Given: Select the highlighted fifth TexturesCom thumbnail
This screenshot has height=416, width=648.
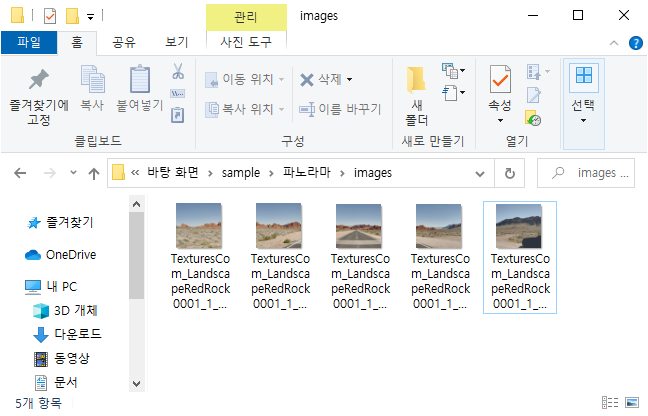Looking at the screenshot, I should tap(519, 226).
